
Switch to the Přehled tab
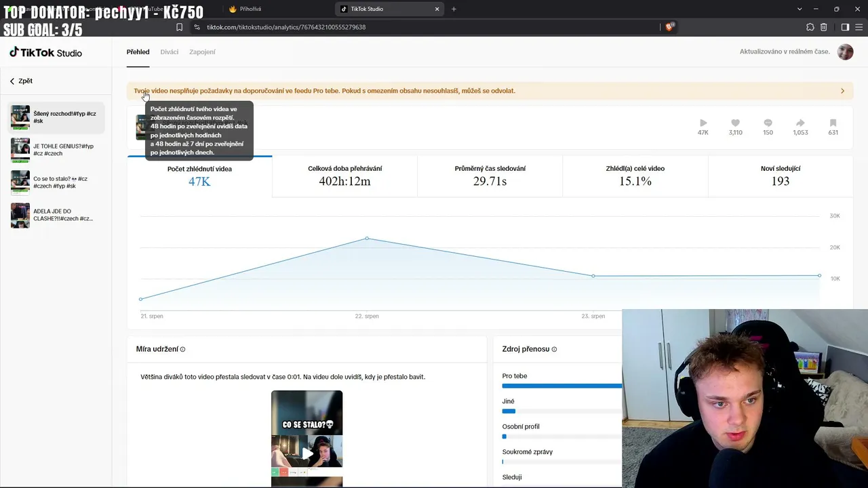tap(138, 52)
